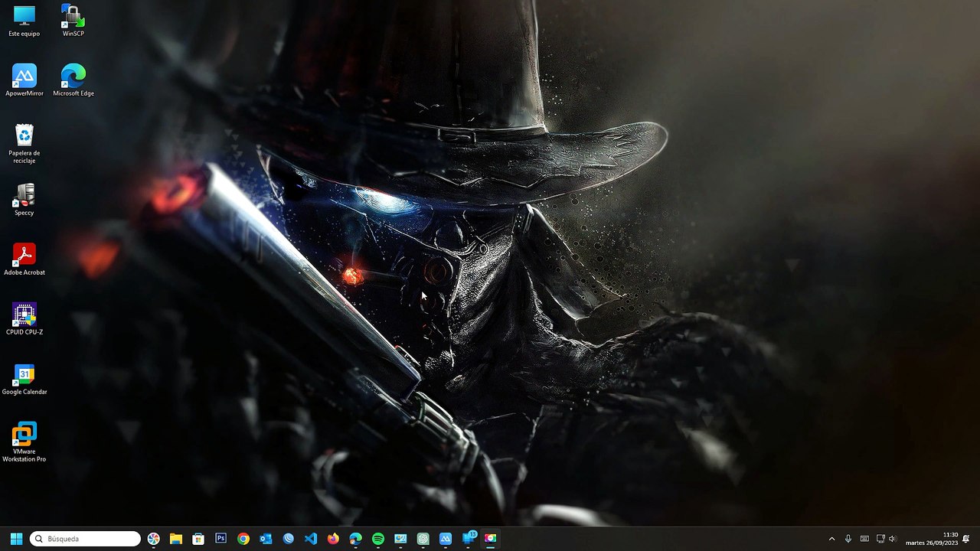
Task: Open the ChatGPT app on the taskbar
Action: click(x=423, y=539)
